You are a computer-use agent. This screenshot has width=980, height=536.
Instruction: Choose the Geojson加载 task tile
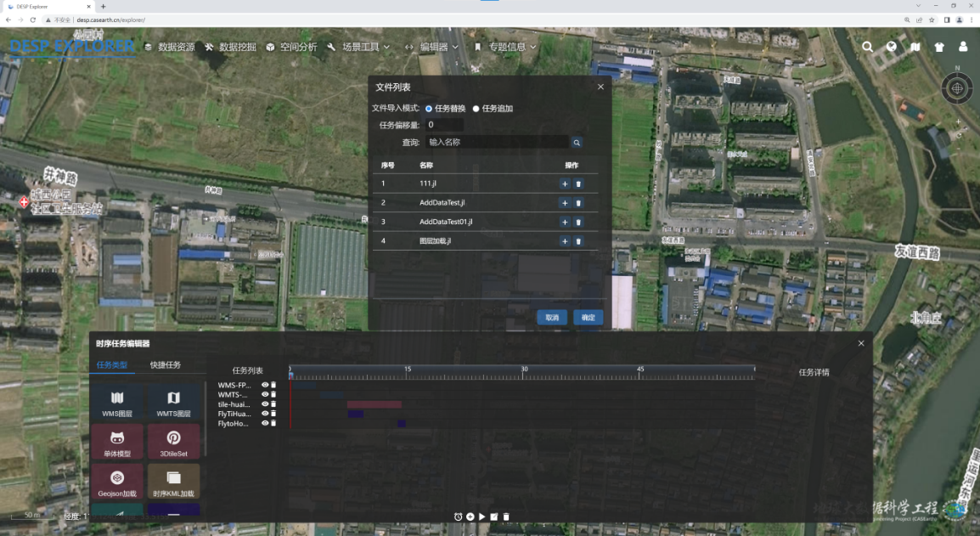[x=117, y=482]
